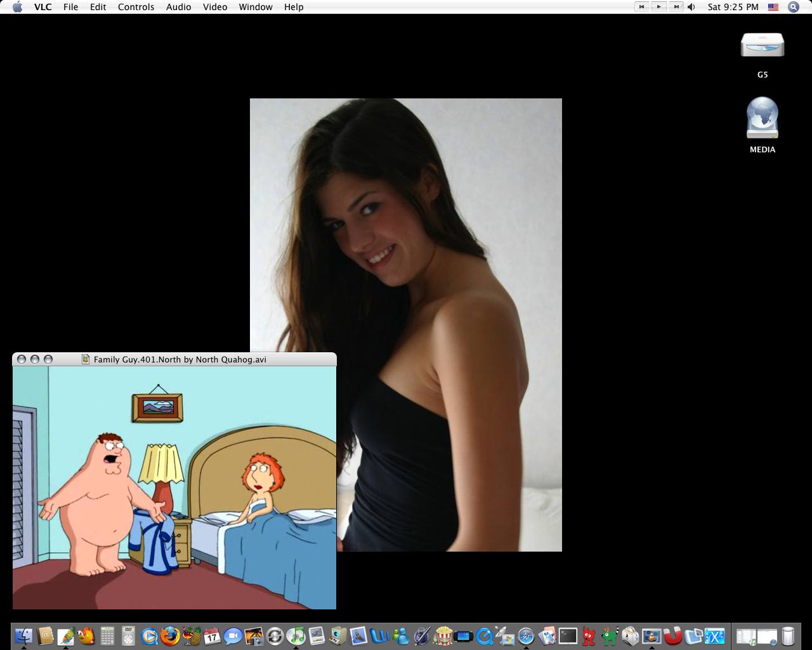Open the red monster icon in Dock

(x=589, y=636)
